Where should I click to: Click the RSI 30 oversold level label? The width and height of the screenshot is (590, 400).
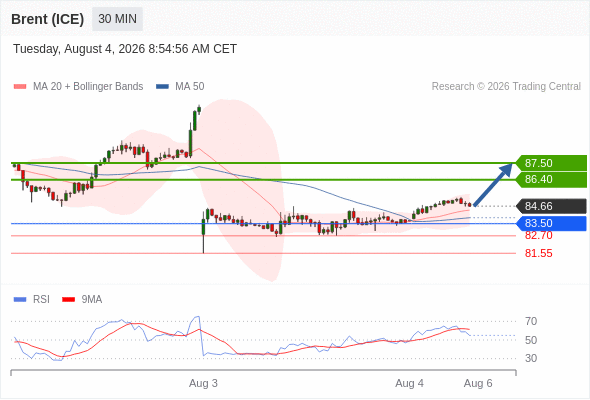pos(531,358)
